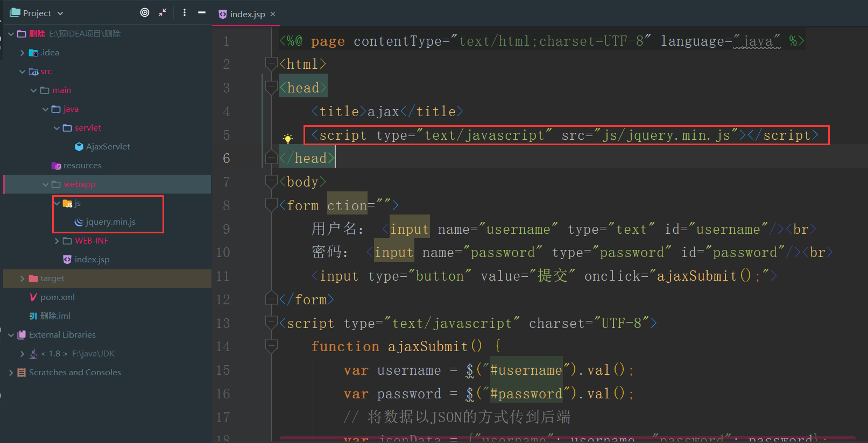Open Project panel options (three dots)

[x=185, y=12]
